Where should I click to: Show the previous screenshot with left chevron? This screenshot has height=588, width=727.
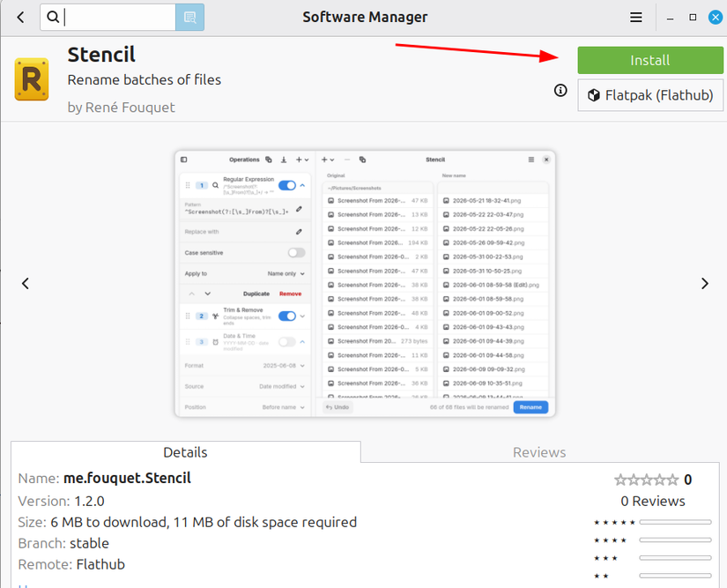click(x=26, y=283)
